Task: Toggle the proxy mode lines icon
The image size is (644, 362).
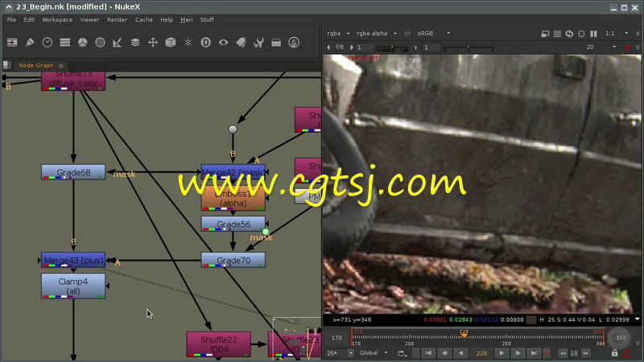Action: (x=557, y=34)
